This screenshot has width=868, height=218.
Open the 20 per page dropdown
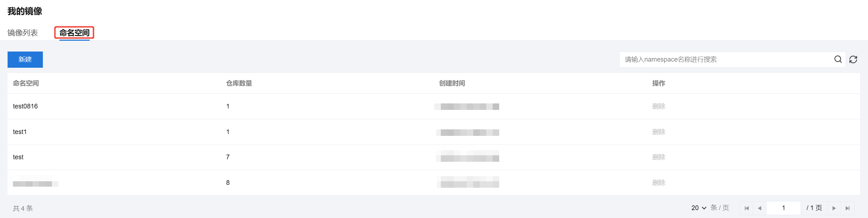point(699,208)
